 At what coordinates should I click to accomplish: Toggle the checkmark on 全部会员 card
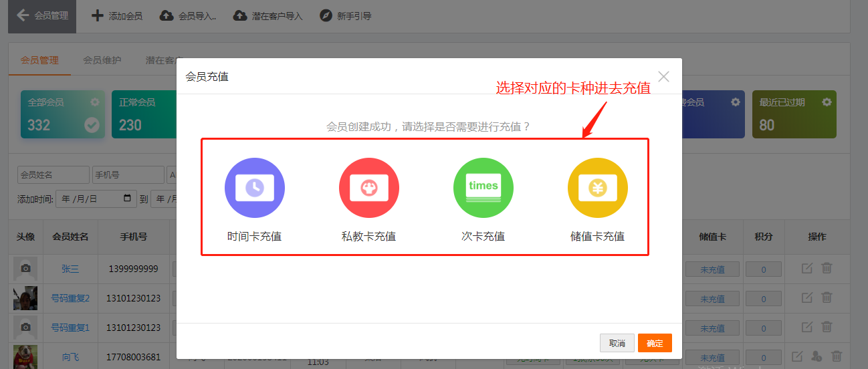[x=92, y=125]
